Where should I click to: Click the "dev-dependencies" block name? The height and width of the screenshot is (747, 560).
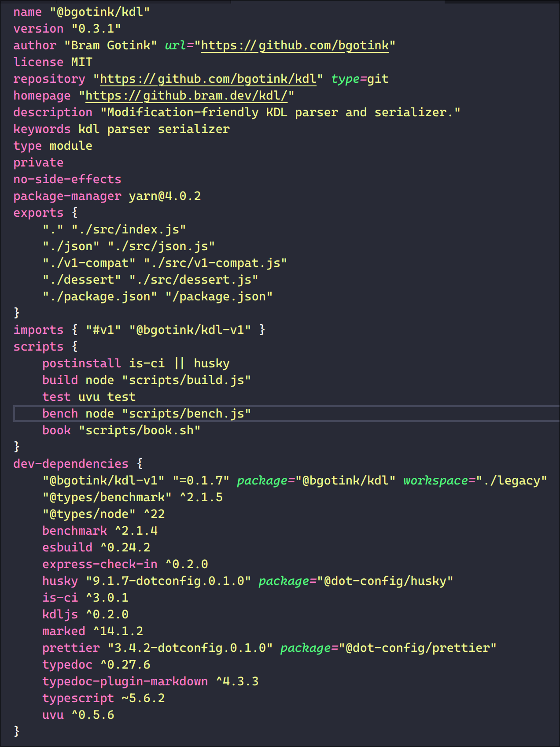click(71, 464)
